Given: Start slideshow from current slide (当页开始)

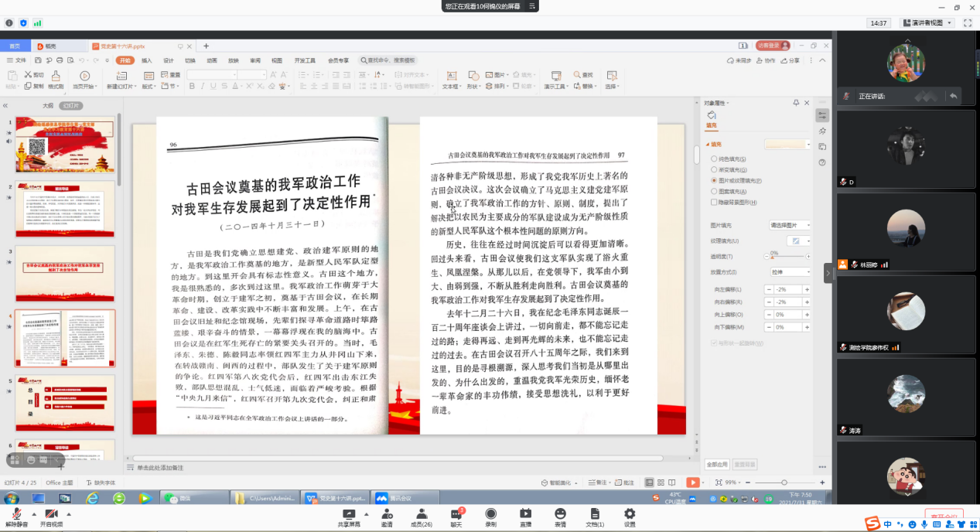Looking at the screenshot, I should point(84,80).
